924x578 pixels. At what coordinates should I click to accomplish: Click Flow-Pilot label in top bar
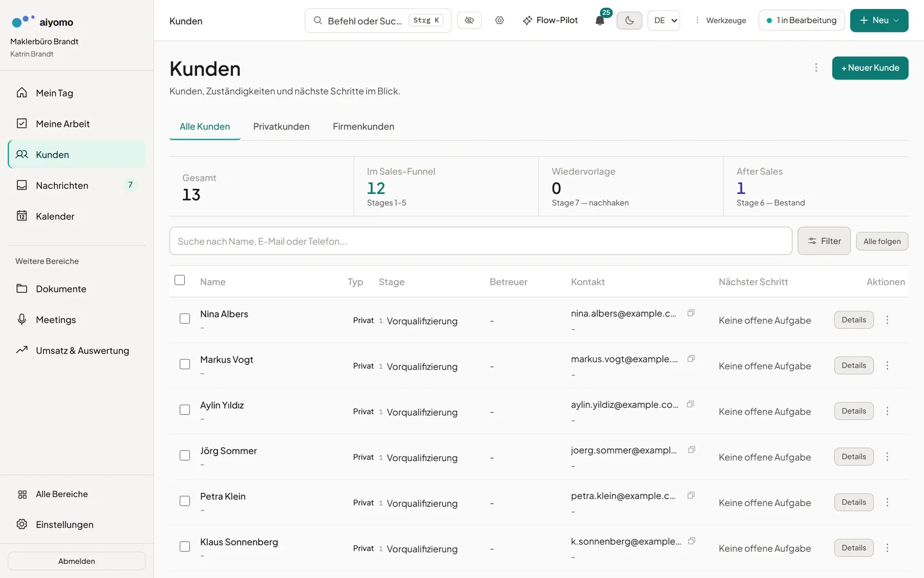click(557, 21)
